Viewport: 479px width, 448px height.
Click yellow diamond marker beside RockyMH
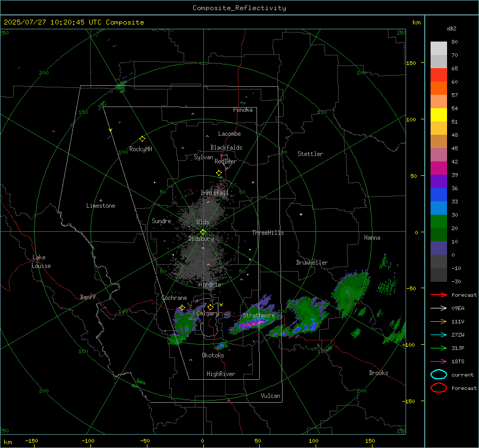coord(142,139)
